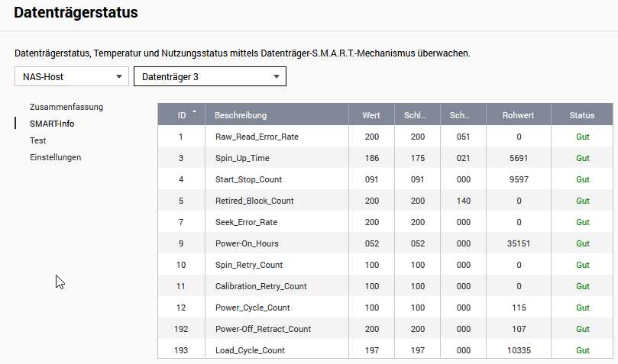Sort table by ID column arrow
The height and width of the screenshot is (364, 618).
point(194,111)
